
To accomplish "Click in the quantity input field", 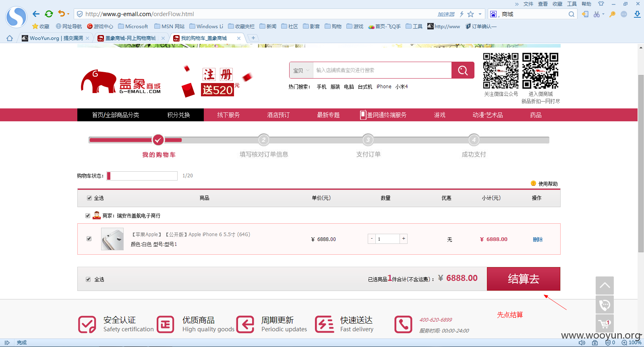I will click(x=388, y=239).
